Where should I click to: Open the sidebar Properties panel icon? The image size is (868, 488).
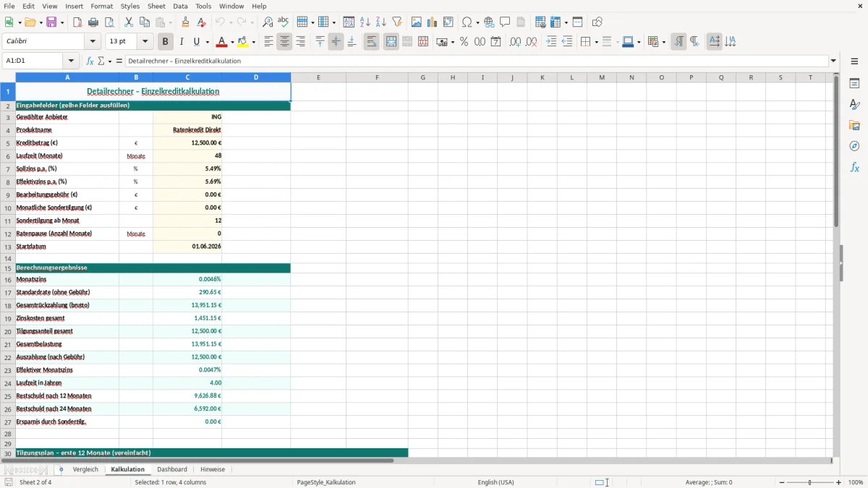pos(854,84)
